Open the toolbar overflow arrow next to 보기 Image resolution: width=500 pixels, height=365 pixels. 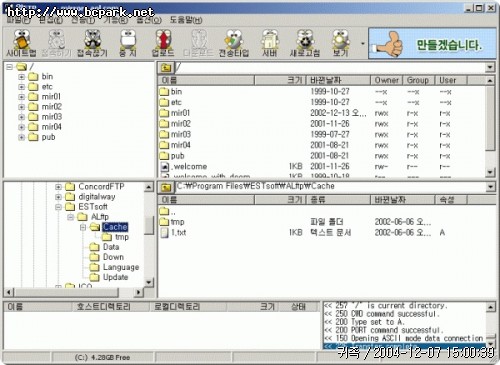tap(362, 44)
